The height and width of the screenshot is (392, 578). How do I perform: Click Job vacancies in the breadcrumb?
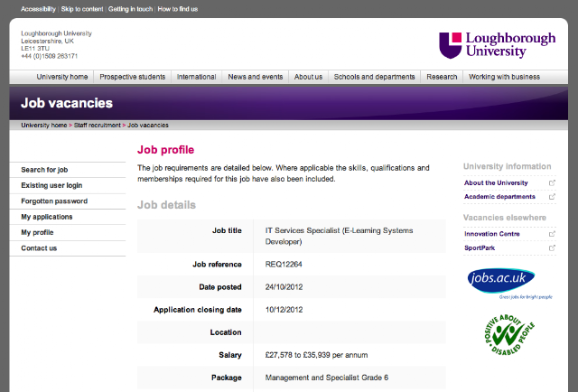(x=148, y=126)
